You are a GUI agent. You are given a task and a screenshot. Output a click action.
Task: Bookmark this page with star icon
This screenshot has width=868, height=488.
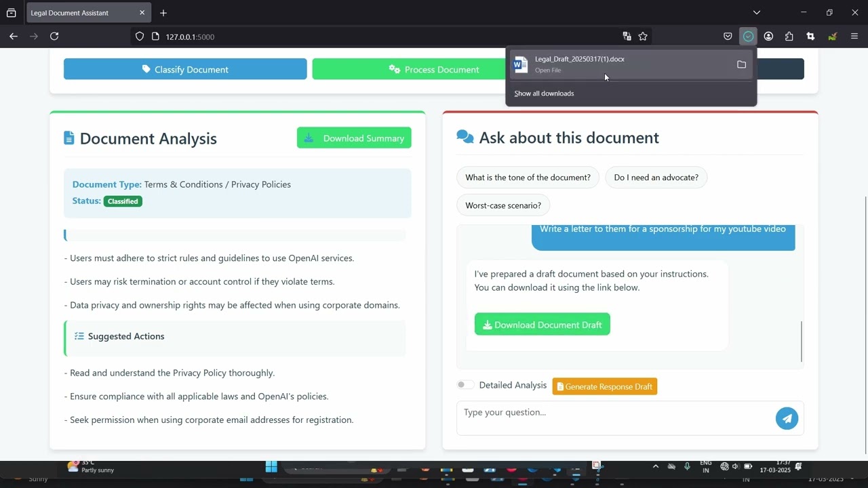pyautogui.click(x=643, y=37)
